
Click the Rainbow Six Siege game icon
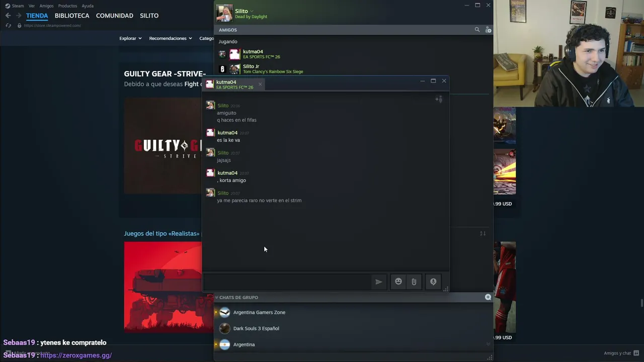[222, 69]
